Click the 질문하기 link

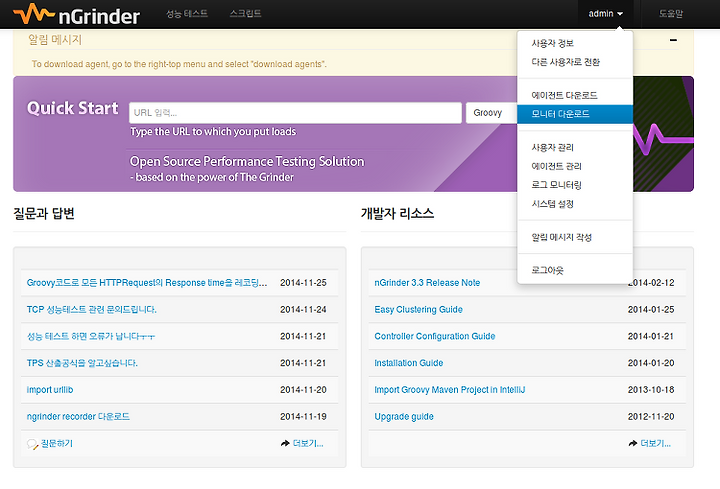point(56,444)
